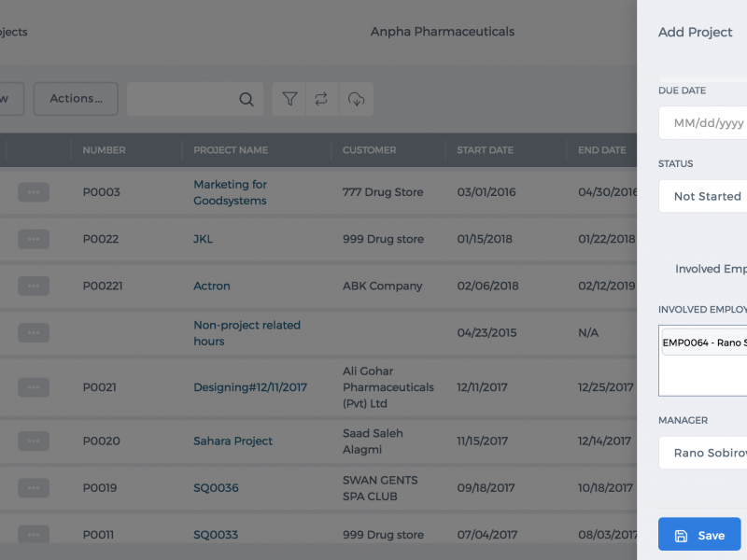This screenshot has height=560, width=747.
Task: Click the Anpha Pharmaceuticals title
Action: click(x=443, y=32)
